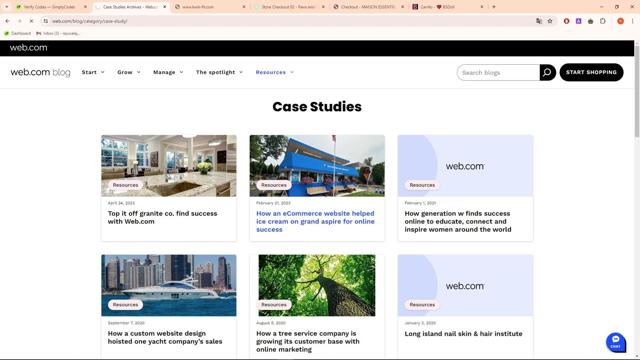This screenshot has width=640, height=360.
Task: Click the translate page icon
Action: 539,21
